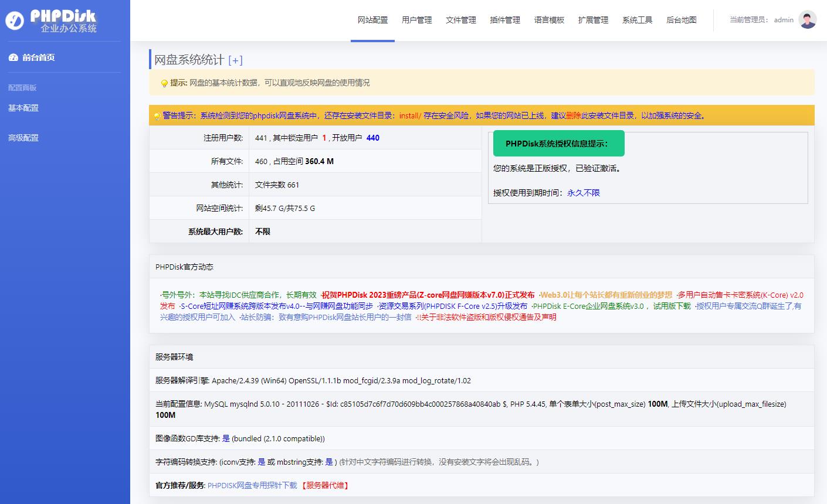Image resolution: width=827 pixels, height=504 pixels.
Task: Click the 【服务器代维】 link
Action: point(325,485)
